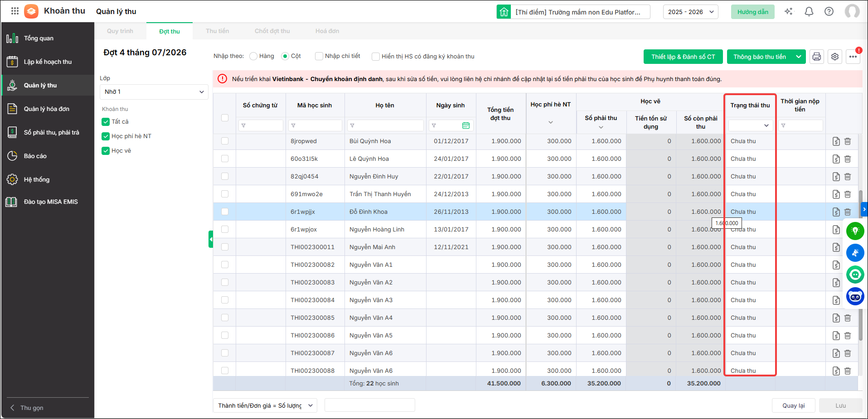The image size is (868, 419).
Task: Click the printer icon in toolbar
Action: pos(817,57)
